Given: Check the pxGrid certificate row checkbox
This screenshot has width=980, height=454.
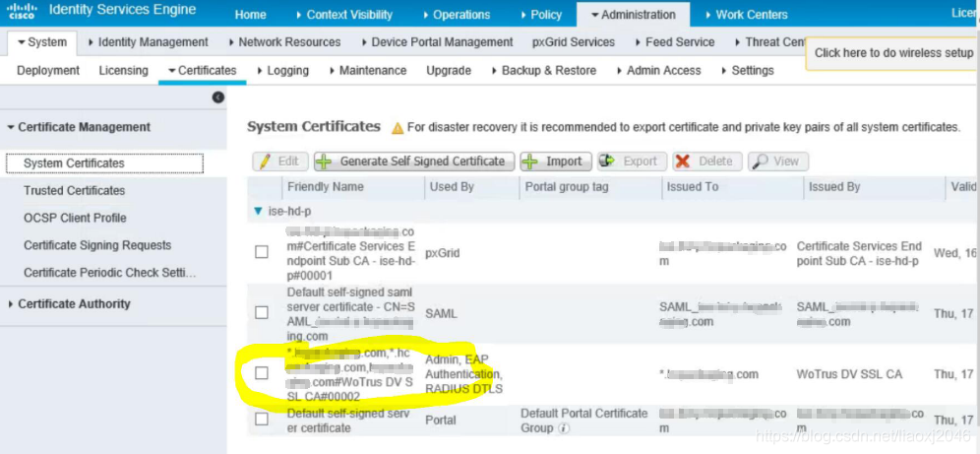Looking at the screenshot, I should pyautogui.click(x=262, y=252).
